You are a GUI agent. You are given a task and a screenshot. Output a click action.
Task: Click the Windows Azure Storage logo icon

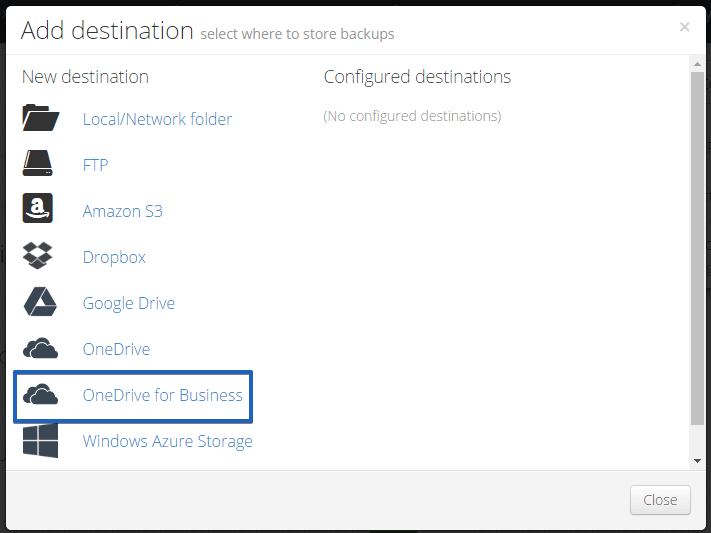pyautogui.click(x=40, y=440)
